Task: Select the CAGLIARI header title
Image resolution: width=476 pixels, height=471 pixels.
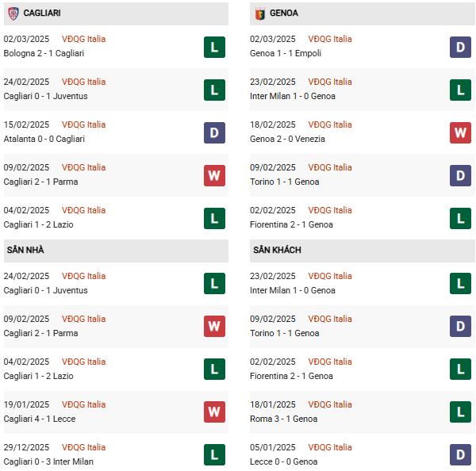Action: [x=42, y=13]
